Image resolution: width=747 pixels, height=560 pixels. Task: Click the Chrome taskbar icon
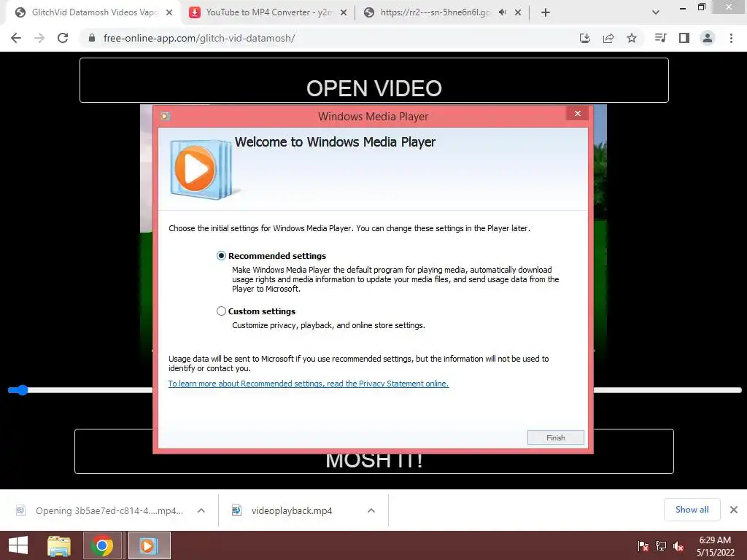pyautogui.click(x=102, y=545)
